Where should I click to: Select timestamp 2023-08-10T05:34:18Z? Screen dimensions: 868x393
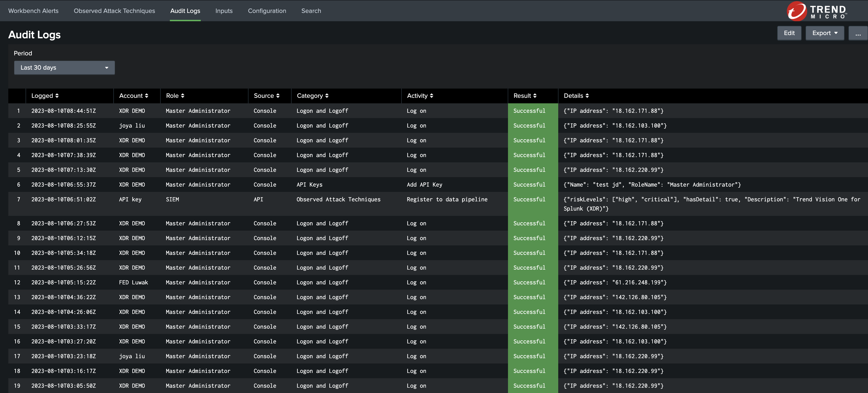63,253
